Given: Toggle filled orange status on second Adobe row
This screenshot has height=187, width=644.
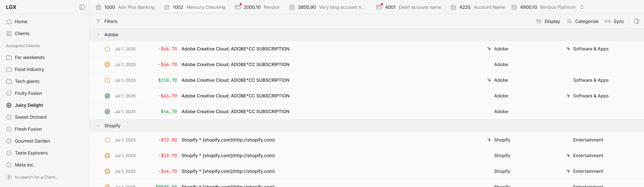Looking at the screenshot, I should (x=107, y=65).
